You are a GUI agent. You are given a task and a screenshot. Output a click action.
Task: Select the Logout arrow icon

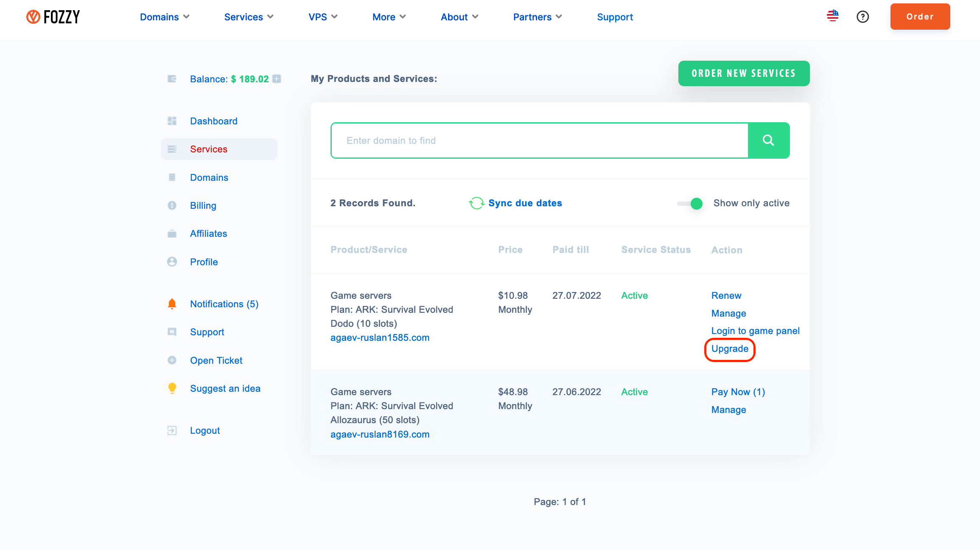(x=172, y=430)
